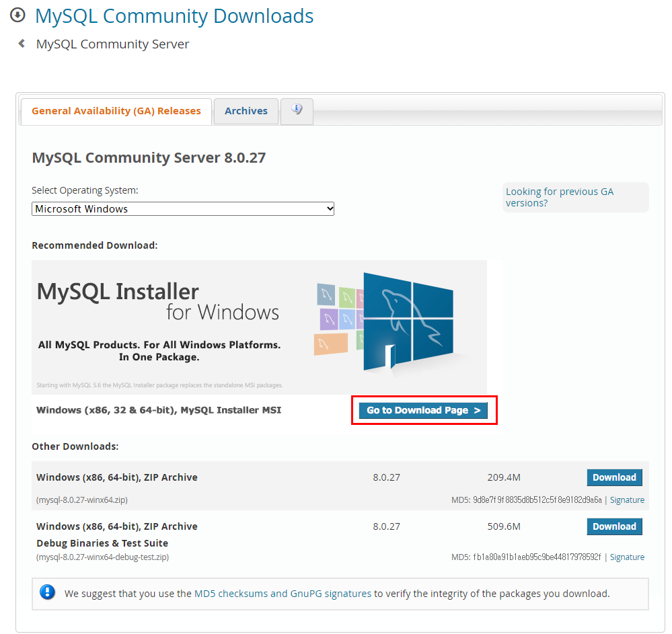Open the Select Operating System dropdown
This screenshot has width=672, height=634.
pyautogui.click(x=183, y=208)
